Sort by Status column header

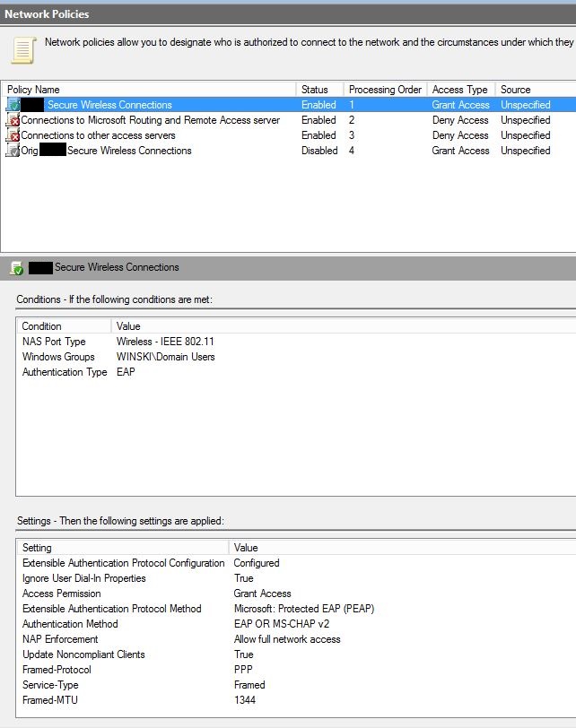tap(320, 90)
